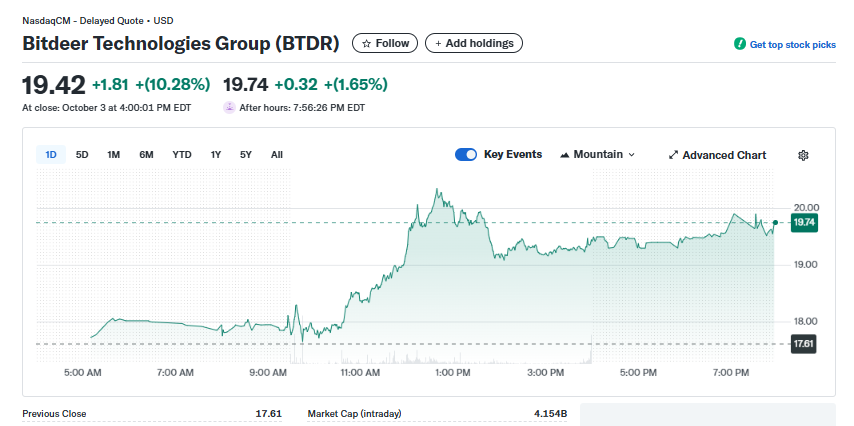Click the green top stock picks icon

pyautogui.click(x=740, y=45)
